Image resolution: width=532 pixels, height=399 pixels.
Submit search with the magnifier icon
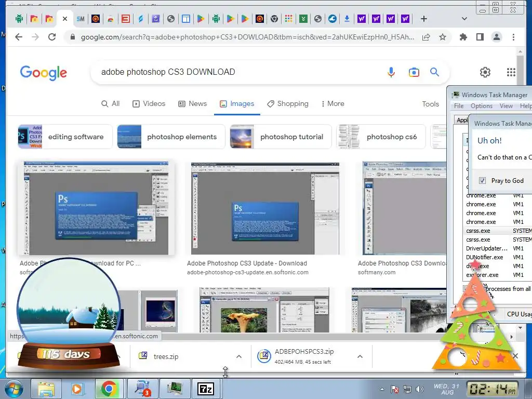point(435,72)
